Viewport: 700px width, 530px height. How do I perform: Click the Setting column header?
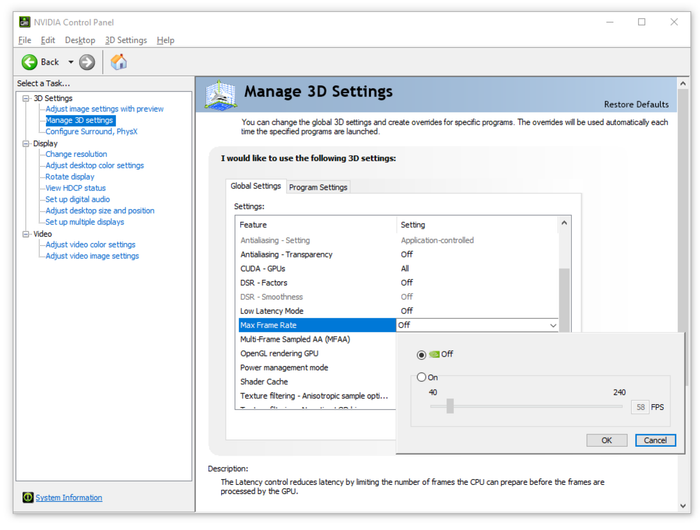tap(477, 225)
